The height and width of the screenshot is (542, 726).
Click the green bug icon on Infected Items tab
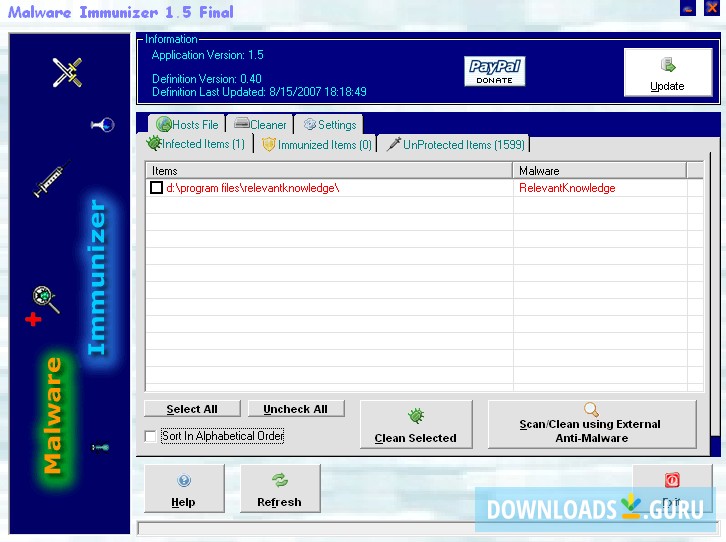153,143
